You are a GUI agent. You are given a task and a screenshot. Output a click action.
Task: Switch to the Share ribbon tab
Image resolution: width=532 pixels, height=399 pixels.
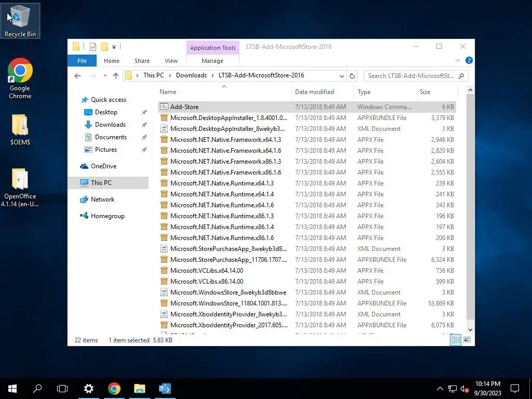(142, 61)
